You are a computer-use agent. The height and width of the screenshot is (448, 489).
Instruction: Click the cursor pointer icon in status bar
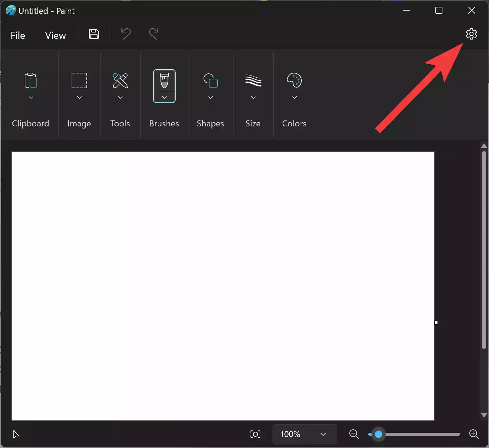16,434
